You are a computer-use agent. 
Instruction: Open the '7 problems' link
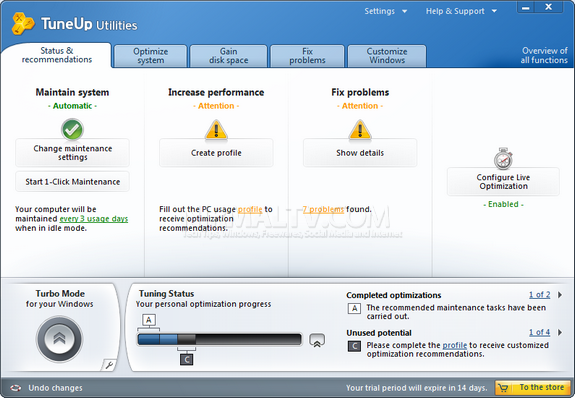(x=323, y=209)
